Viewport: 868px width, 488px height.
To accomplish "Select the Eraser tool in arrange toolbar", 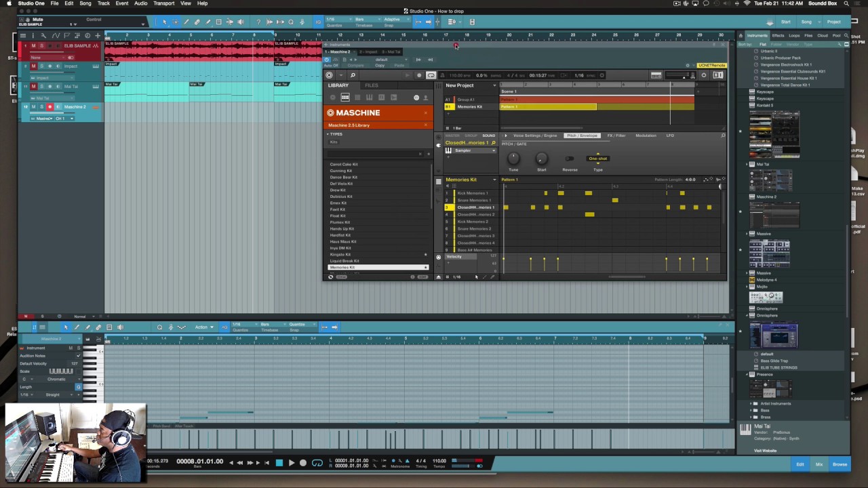I will [x=197, y=22].
